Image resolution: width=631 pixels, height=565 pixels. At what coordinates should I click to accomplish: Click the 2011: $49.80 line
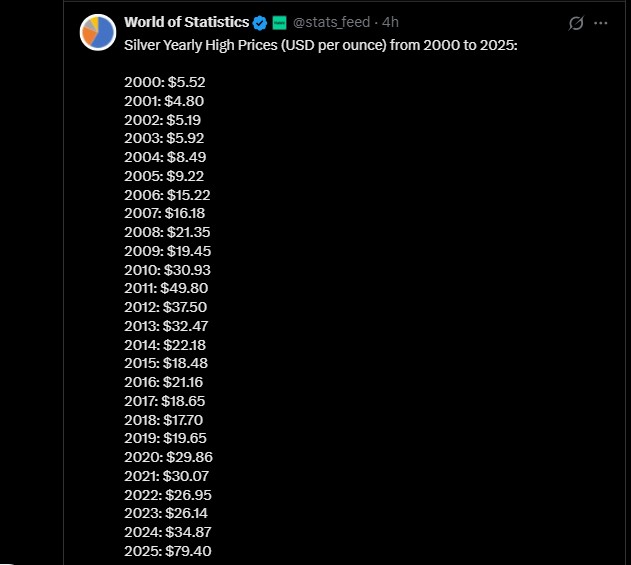(167, 288)
